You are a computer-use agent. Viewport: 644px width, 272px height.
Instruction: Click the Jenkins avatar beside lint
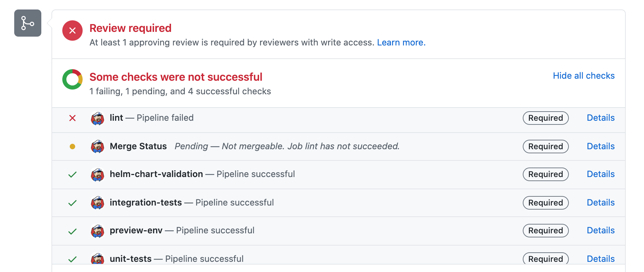[x=98, y=118]
